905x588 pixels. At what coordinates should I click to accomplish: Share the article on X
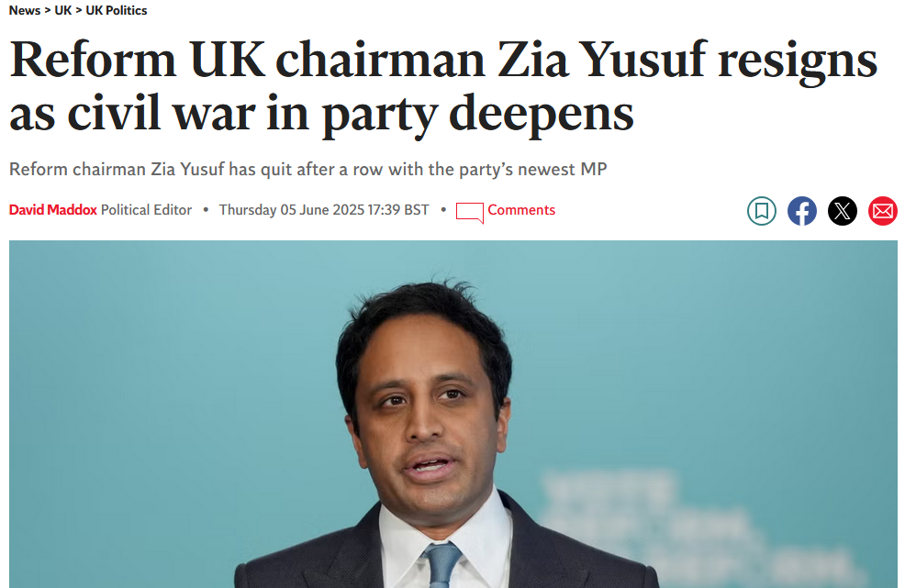click(842, 211)
